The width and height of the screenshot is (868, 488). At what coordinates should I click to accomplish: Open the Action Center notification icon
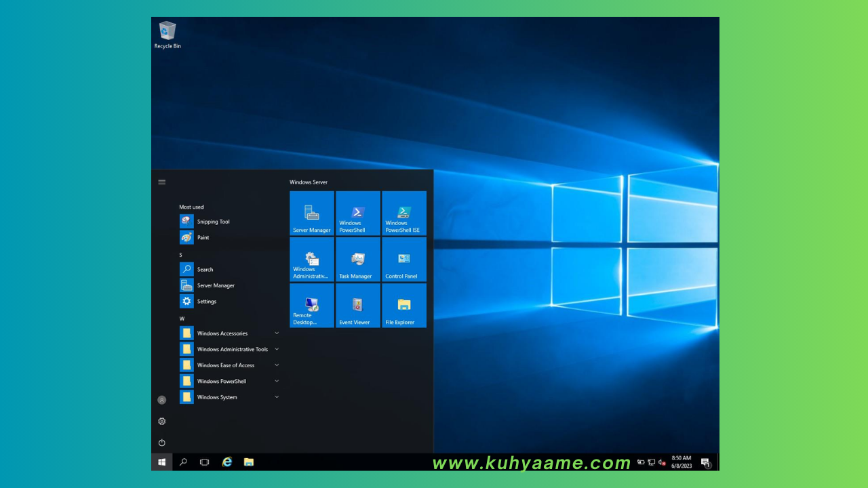[x=705, y=462]
